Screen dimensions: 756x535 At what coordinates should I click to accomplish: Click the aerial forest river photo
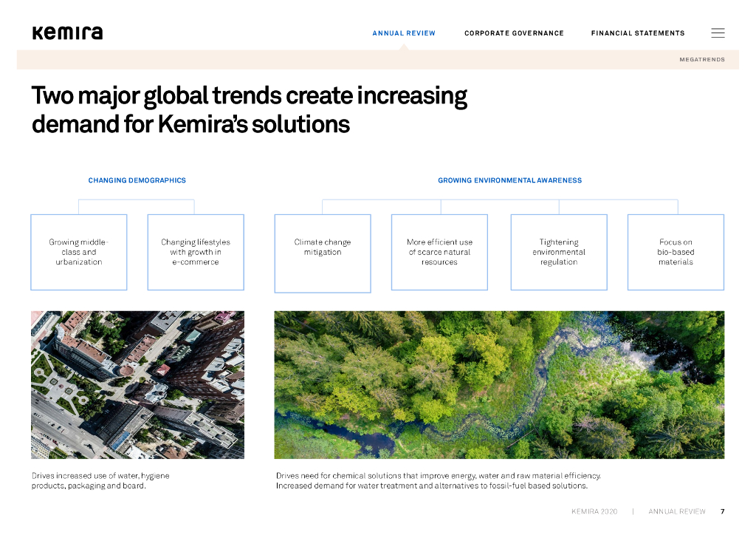[499, 385]
